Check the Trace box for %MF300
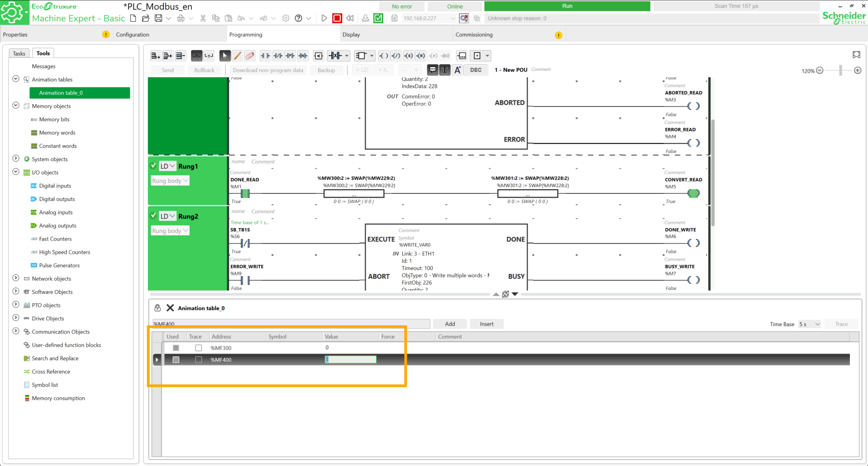The image size is (868, 466). point(198,348)
